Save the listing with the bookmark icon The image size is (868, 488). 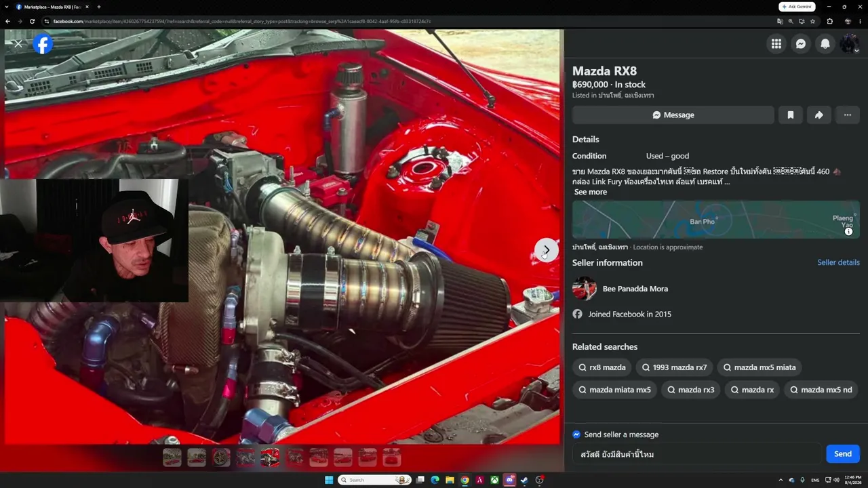pos(790,115)
